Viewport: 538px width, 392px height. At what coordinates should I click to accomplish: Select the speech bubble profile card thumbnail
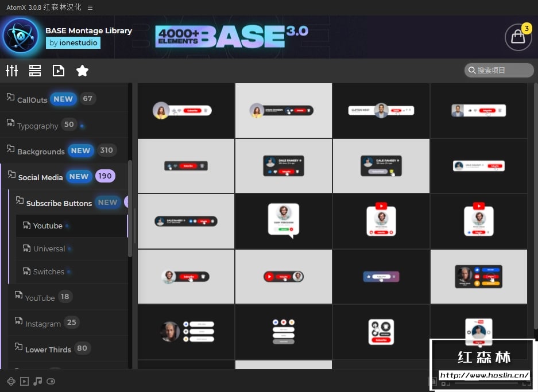click(284, 221)
